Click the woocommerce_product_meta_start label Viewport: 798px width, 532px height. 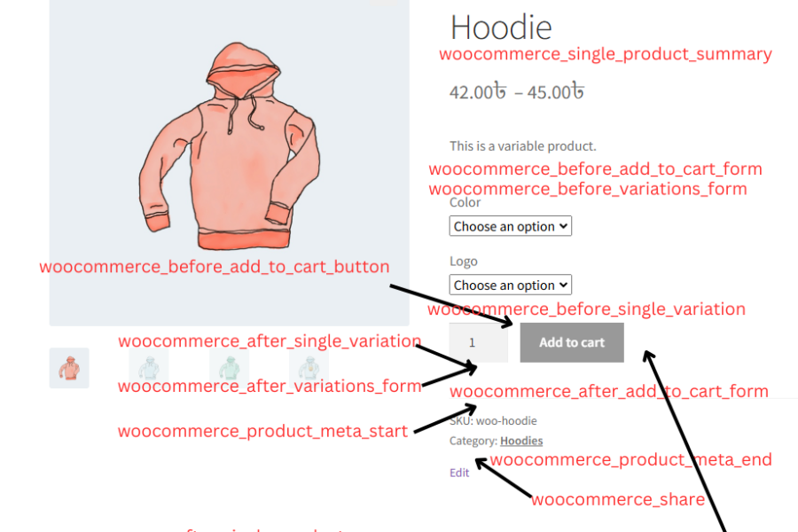[x=262, y=432]
